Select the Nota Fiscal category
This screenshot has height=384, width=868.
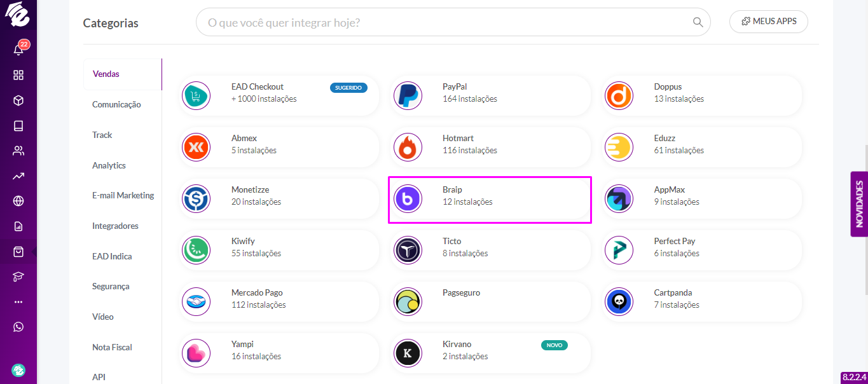tap(112, 347)
